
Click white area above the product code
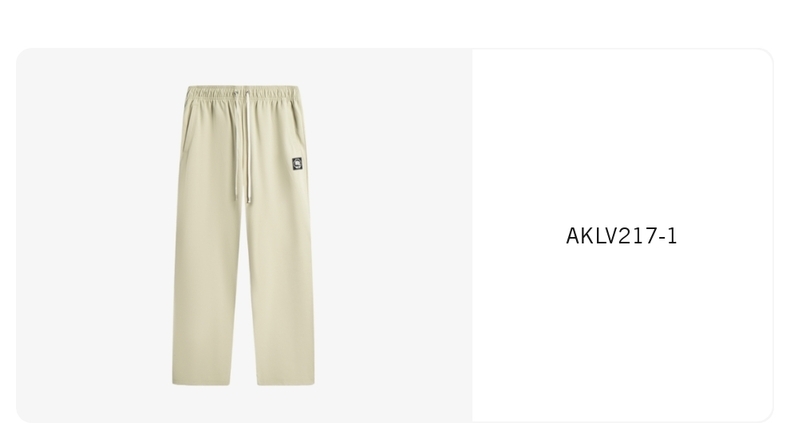click(622, 136)
